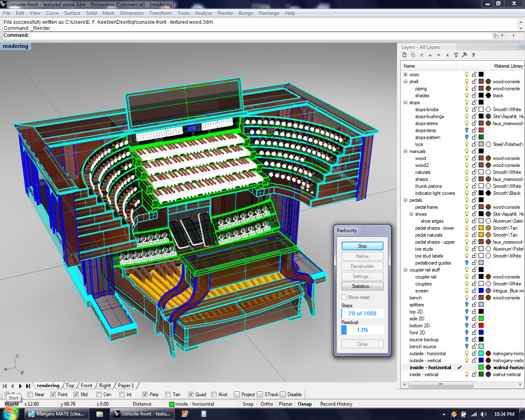Uncheck the Quad osnap checkbox

click(191, 395)
